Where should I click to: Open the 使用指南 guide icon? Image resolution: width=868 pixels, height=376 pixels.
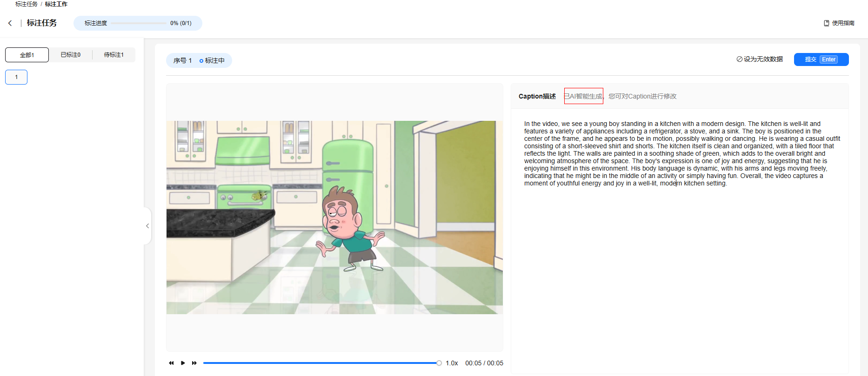tap(827, 23)
